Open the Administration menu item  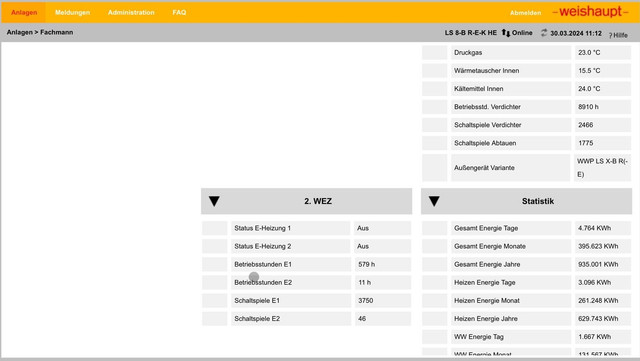tap(131, 13)
